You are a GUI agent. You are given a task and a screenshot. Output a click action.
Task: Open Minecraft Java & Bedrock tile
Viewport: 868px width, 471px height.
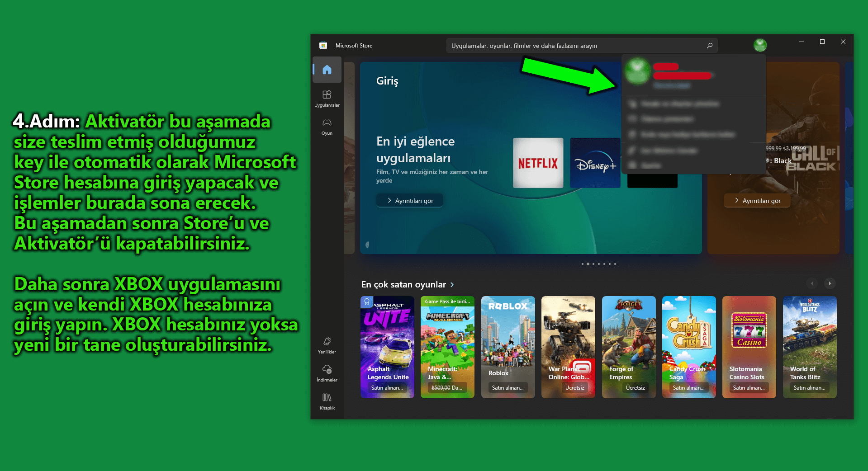click(447, 347)
